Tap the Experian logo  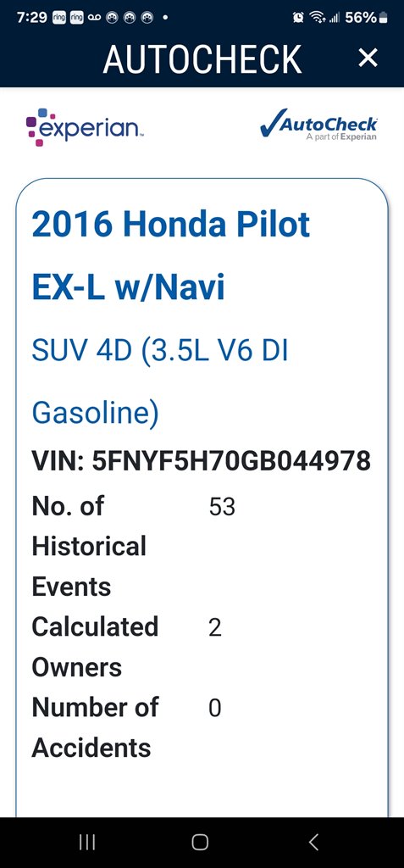(85, 127)
